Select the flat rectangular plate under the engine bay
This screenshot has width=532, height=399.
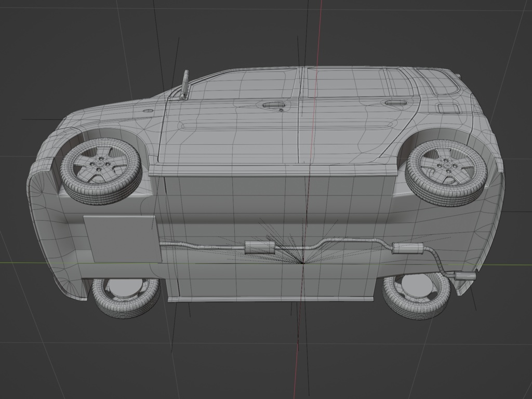(x=122, y=239)
